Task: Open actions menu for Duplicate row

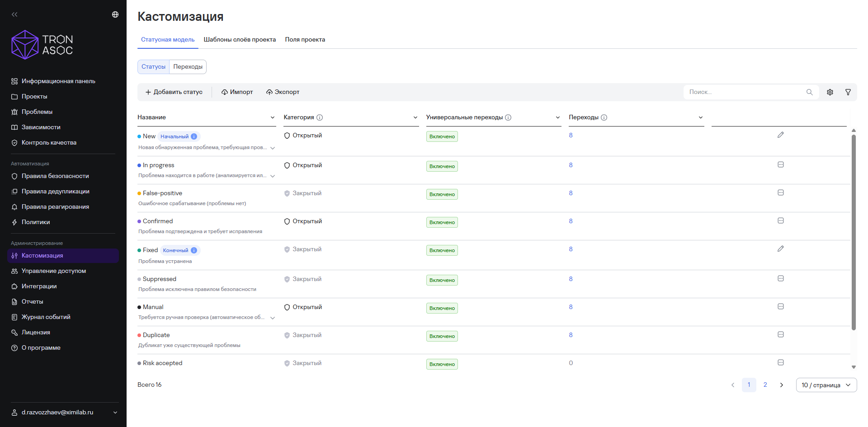Action: [781, 334]
